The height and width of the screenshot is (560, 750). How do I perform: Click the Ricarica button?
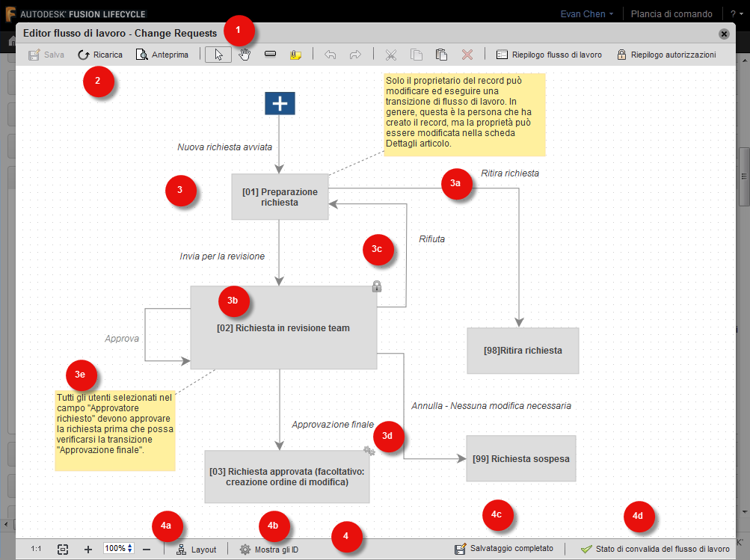point(99,54)
